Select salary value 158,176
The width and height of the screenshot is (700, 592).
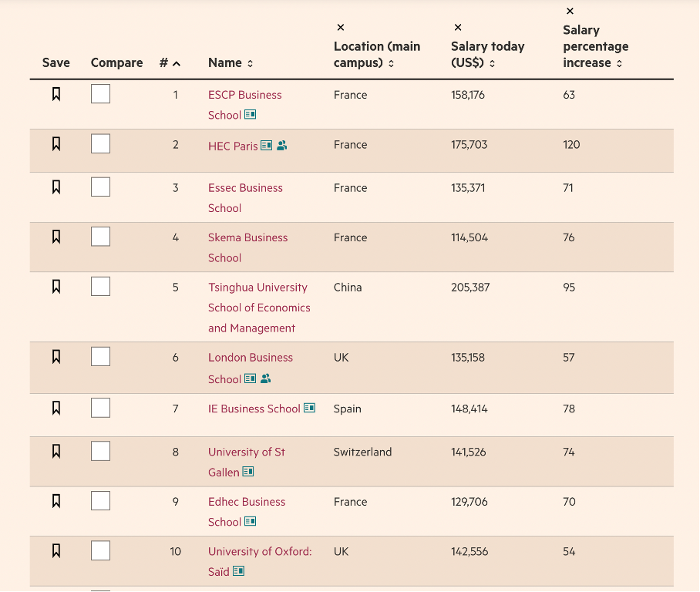coord(468,95)
